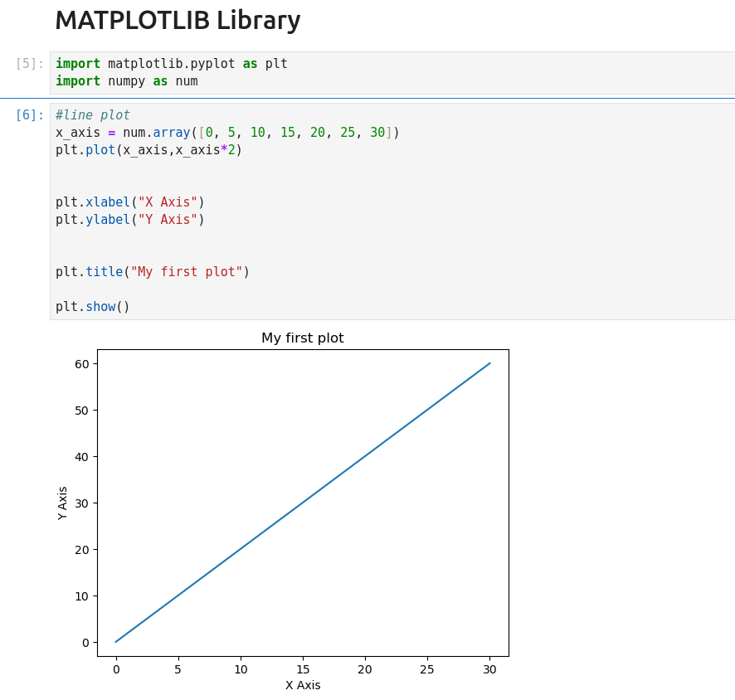Click the 40 tick label on y-axis
Image resolution: width=735 pixels, height=700 pixels.
(80, 456)
